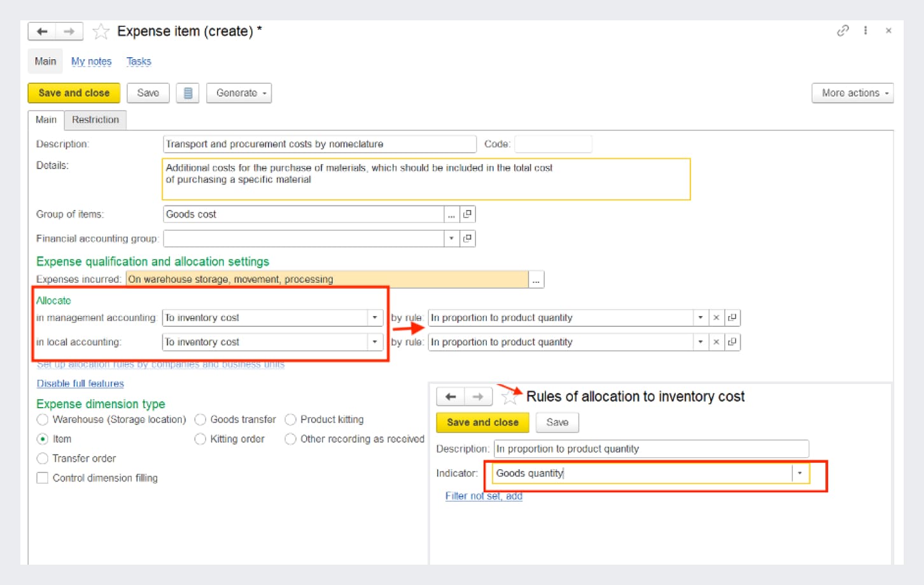Clear management accounting allocation rule
Screen dimensions: 924x585
(x=716, y=317)
